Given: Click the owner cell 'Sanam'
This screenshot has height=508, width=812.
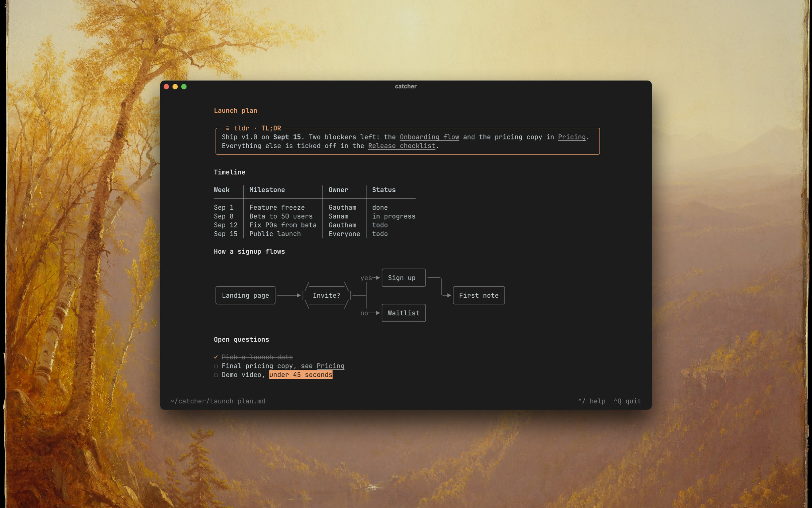Looking at the screenshot, I should (338, 216).
